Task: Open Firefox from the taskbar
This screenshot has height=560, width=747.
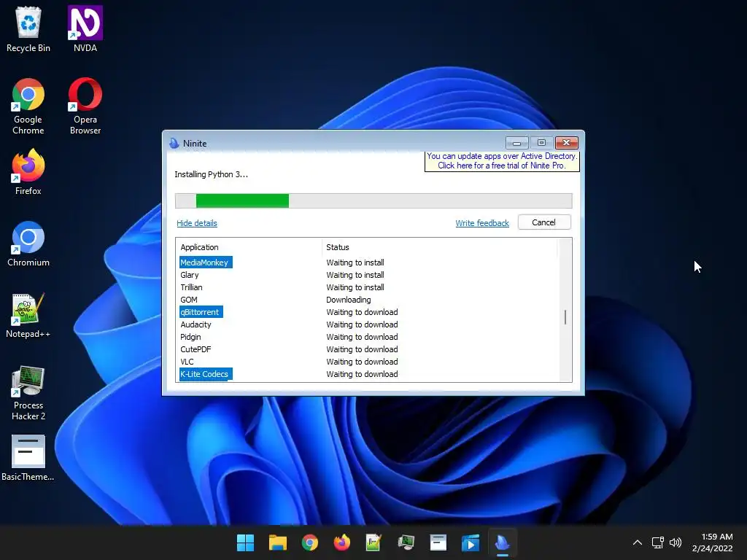Action: [x=342, y=542]
